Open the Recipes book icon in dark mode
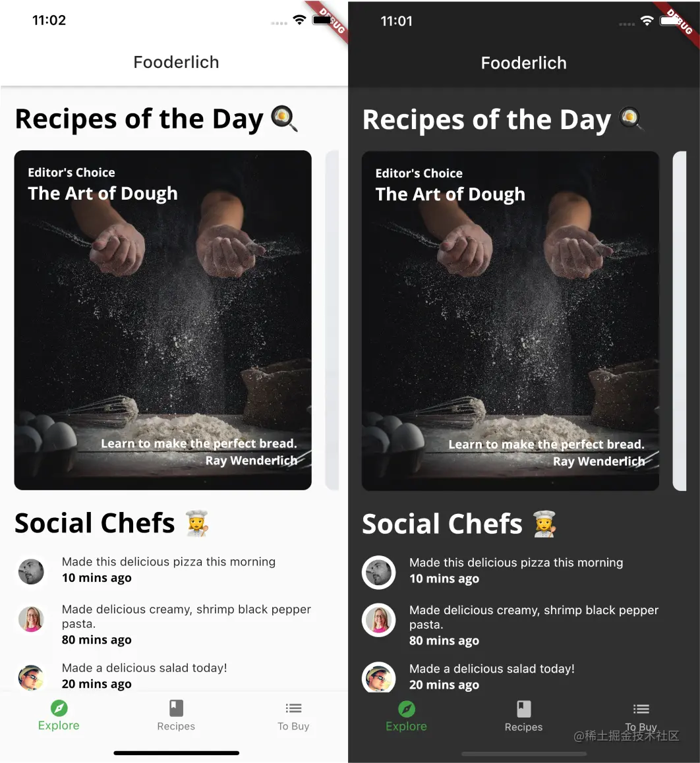700x763 pixels. point(524,709)
